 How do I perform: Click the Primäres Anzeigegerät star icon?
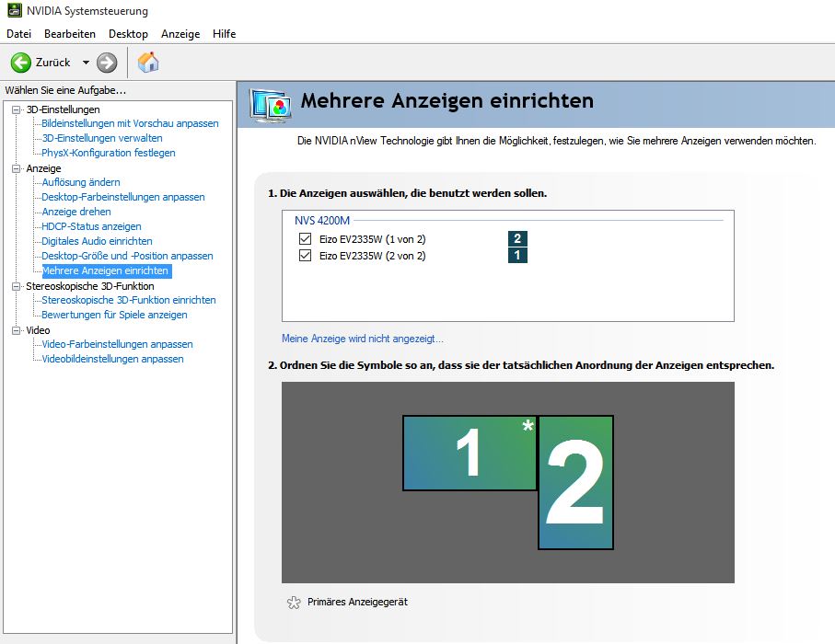pyautogui.click(x=294, y=603)
